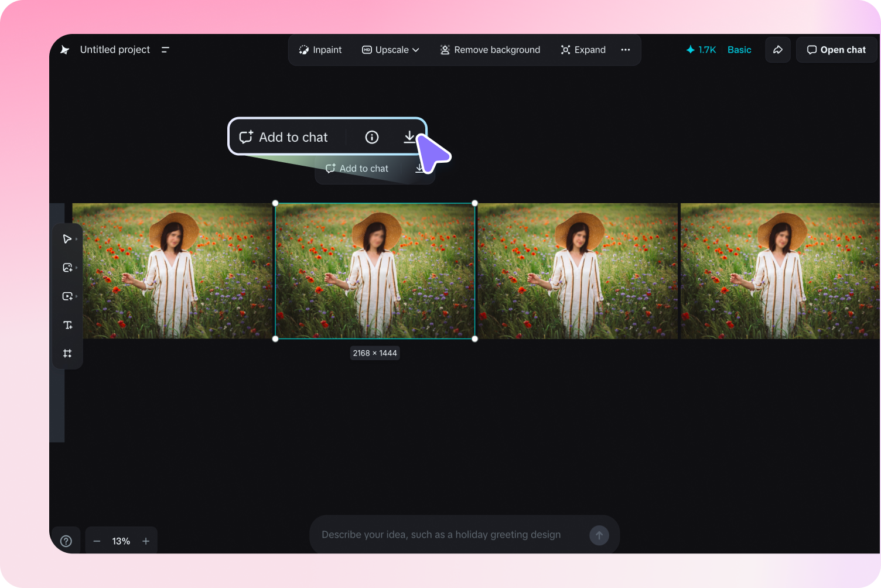
Task: Increase zoom with the plus stepper
Action: coord(146,541)
